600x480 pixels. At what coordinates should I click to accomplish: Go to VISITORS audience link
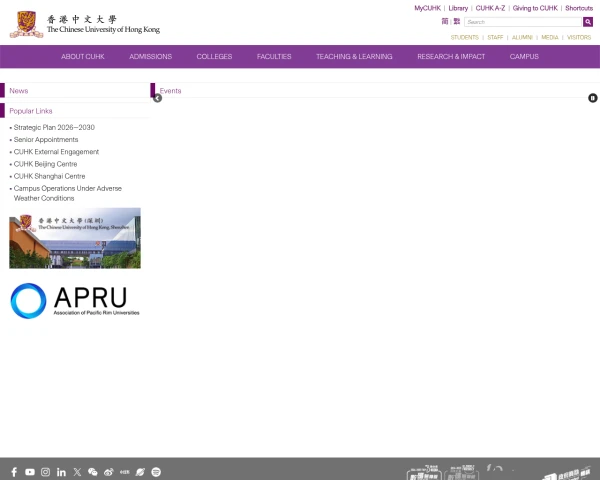pyautogui.click(x=579, y=37)
